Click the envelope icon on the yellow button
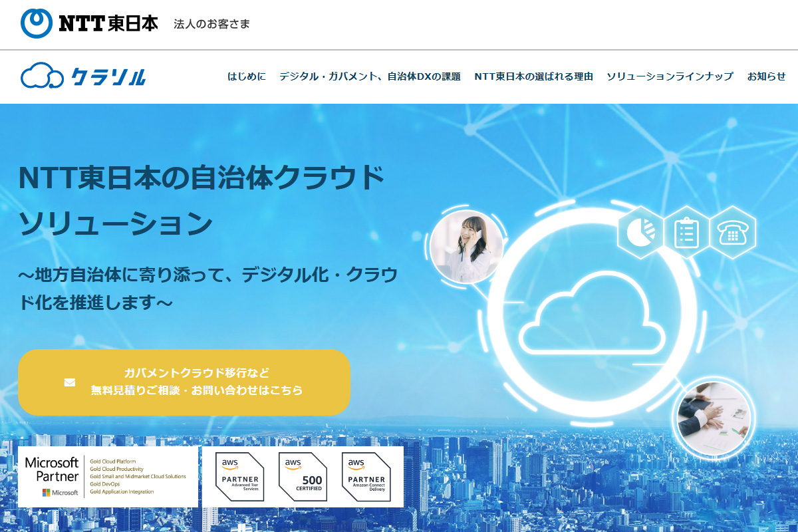This screenshot has width=798, height=532. (70, 381)
